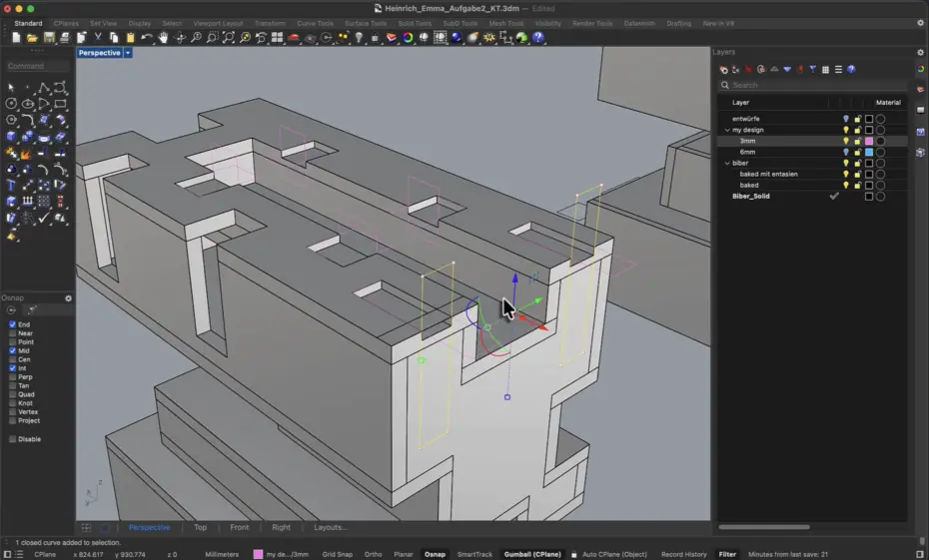929x560 pixels.
Task: Toggle the lock for the baked layer
Action: (x=857, y=186)
